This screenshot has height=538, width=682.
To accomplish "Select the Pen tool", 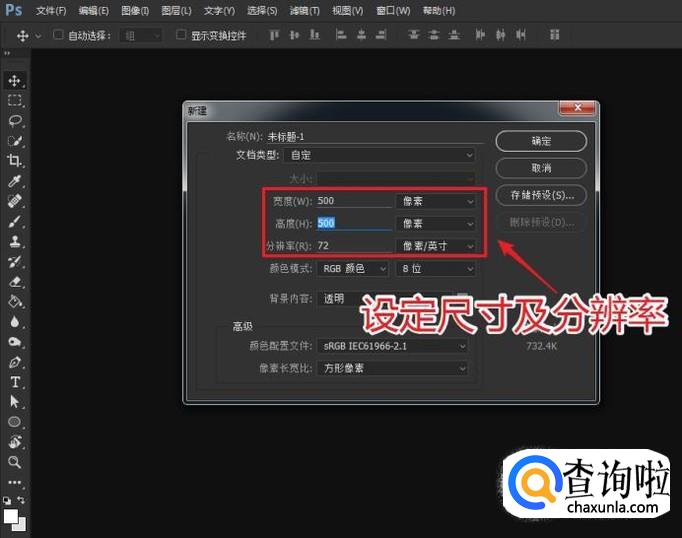I will coord(14,362).
